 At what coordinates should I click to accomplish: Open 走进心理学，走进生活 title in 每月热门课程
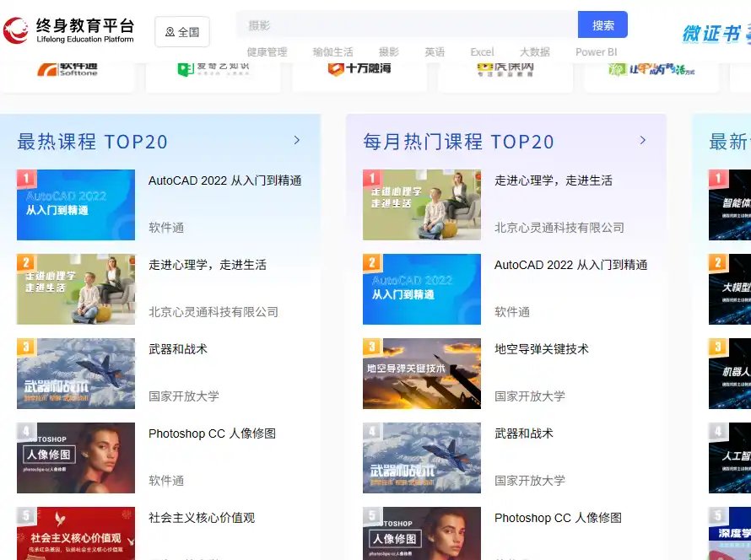[554, 180]
